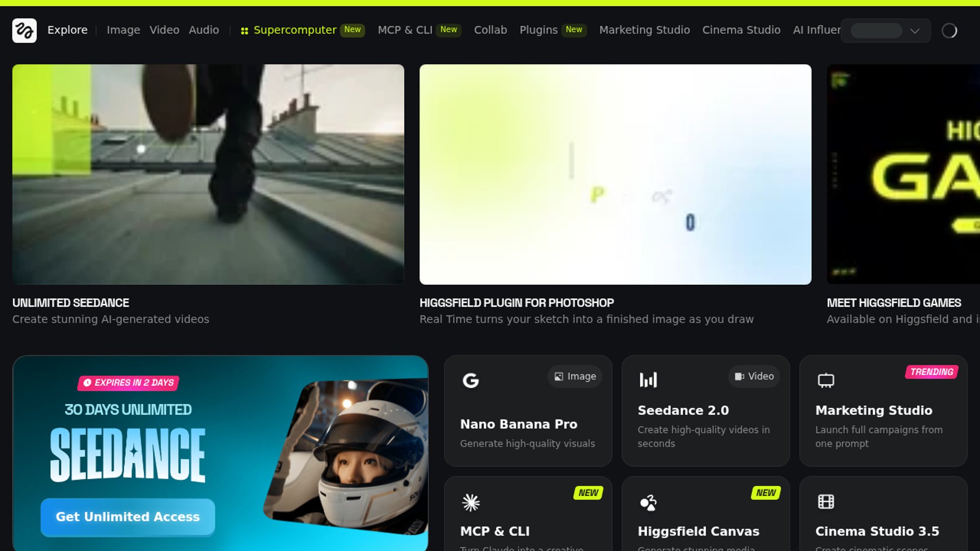The height and width of the screenshot is (551, 980).
Task: Open the Plugins nav item
Action: tap(538, 30)
